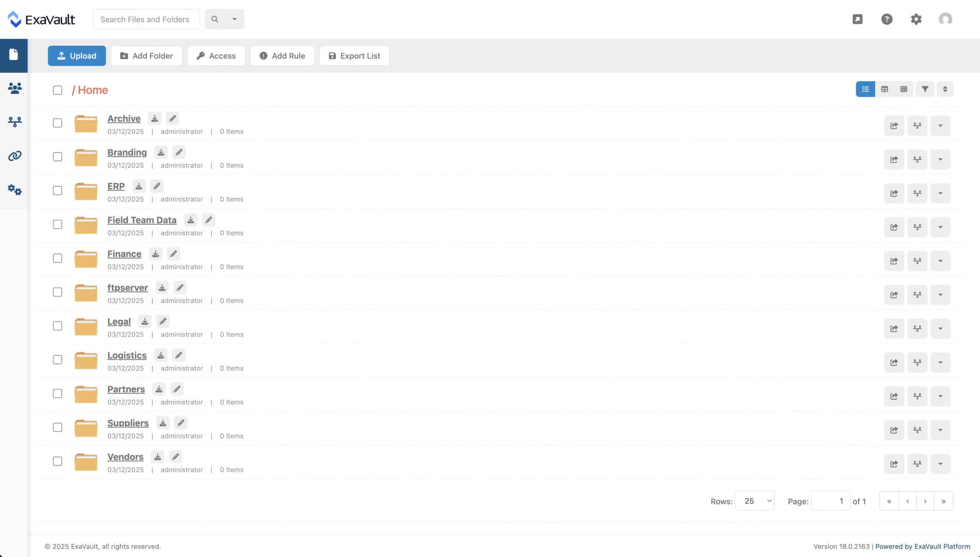Switch to grid view

pos(904,89)
